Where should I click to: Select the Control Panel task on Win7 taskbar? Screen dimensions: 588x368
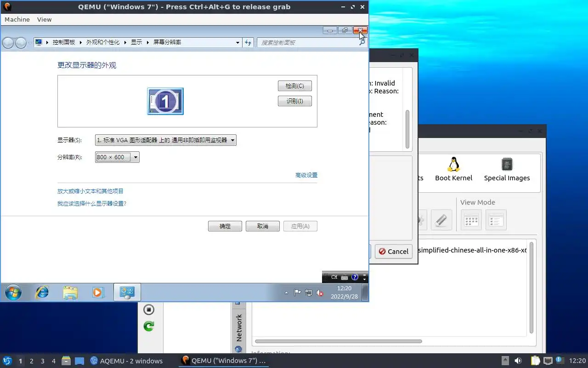point(127,292)
